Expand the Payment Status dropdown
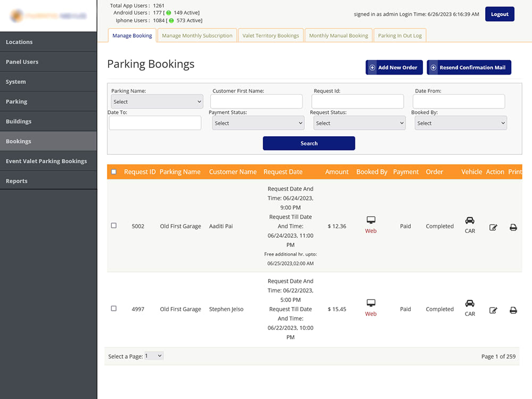532x399 pixels. click(258, 122)
